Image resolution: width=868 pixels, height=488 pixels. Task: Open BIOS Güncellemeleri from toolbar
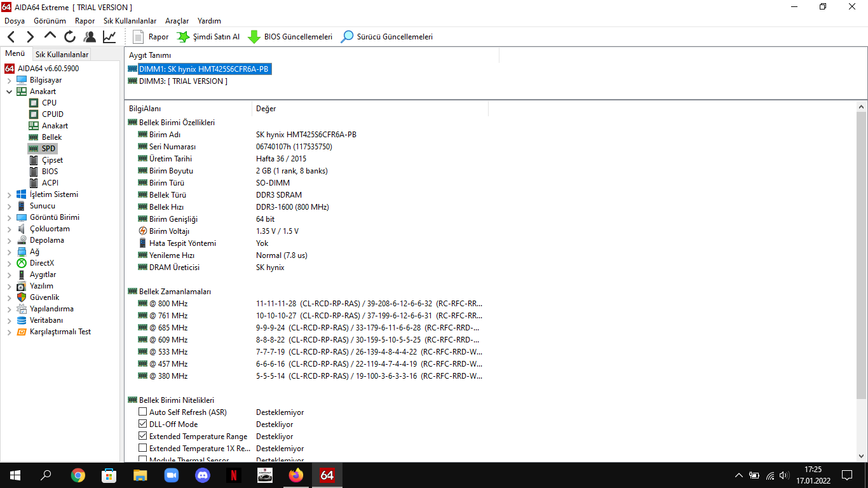point(290,37)
